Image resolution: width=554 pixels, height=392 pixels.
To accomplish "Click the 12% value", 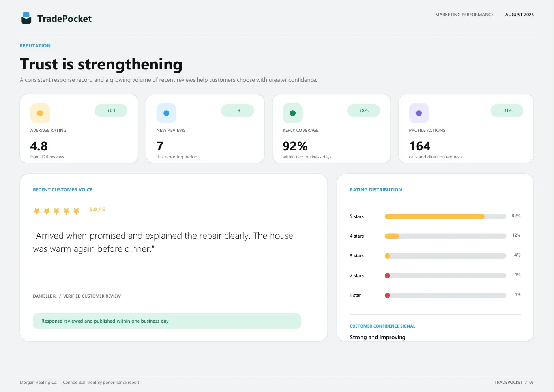I will (x=516, y=235).
